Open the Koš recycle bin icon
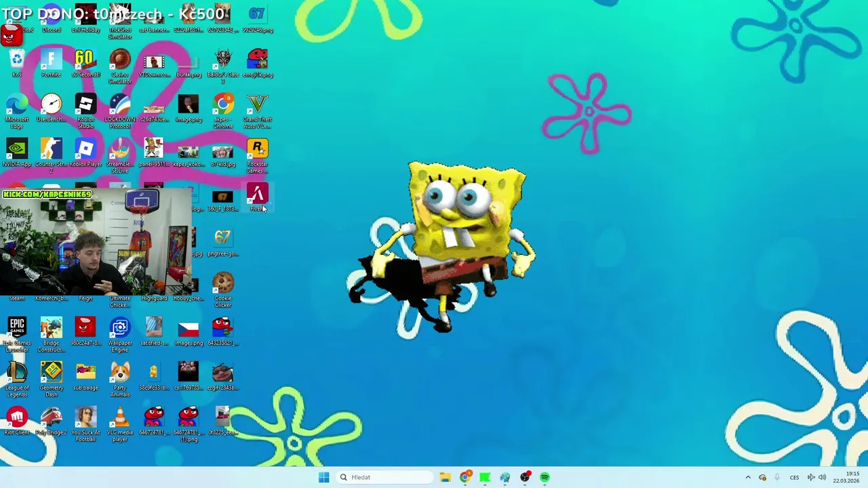The image size is (868, 488). [17, 64]
